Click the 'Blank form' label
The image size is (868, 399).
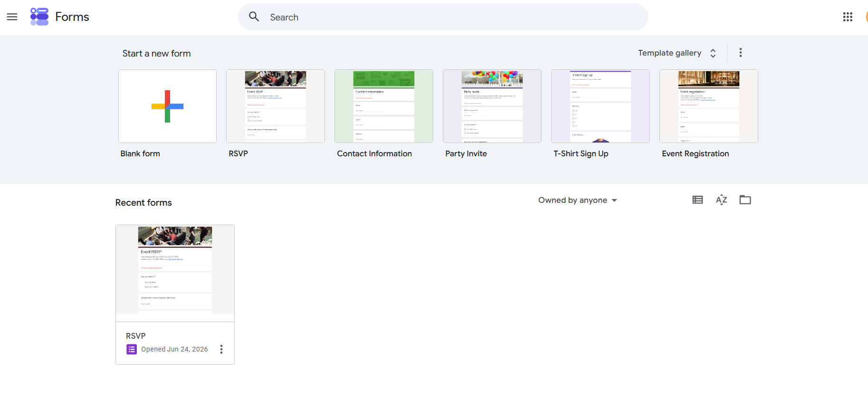[x=140, y=154]
